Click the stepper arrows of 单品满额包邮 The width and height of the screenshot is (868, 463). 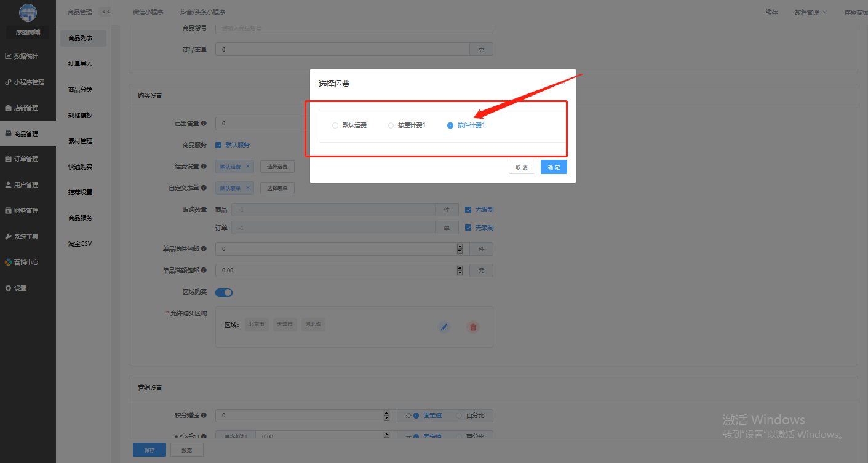click(460, 271)
